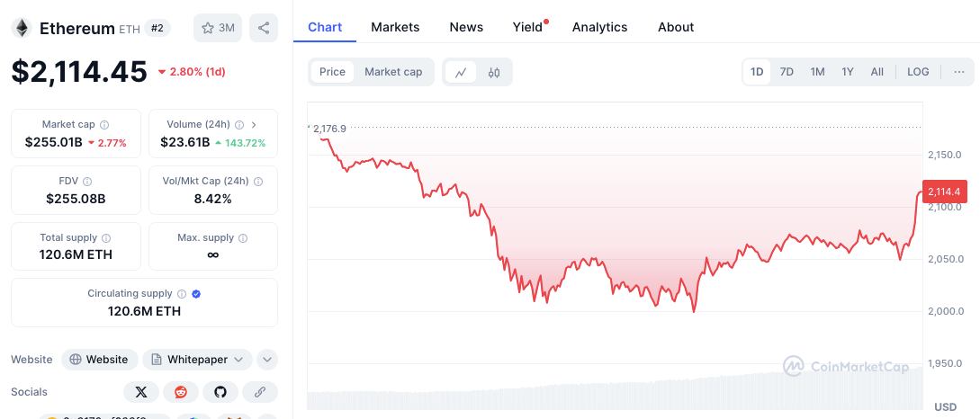Screen dimensions: 980x419
Task: Open Ethereum's Reddit social link
Action: pyautogui.click(x=181, y=392)
